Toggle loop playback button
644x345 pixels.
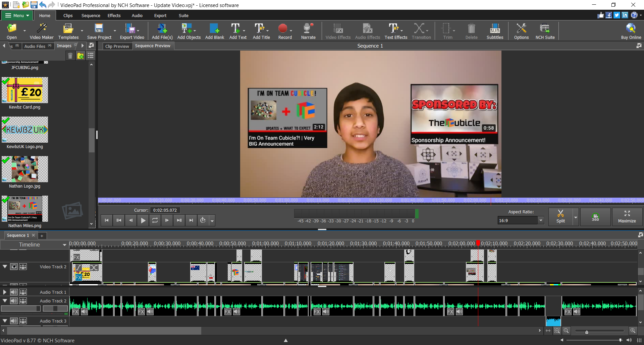tap(155, 220)
